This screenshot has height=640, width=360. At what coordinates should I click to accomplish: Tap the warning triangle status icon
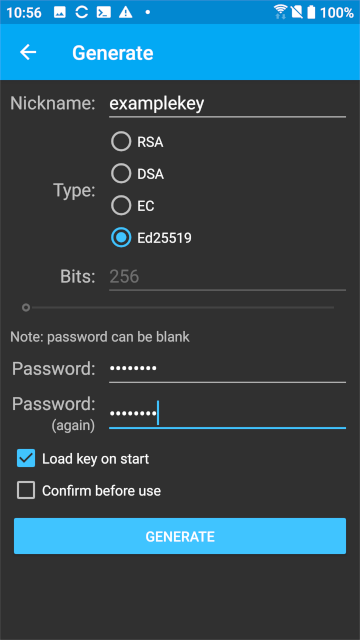(125, 12)
